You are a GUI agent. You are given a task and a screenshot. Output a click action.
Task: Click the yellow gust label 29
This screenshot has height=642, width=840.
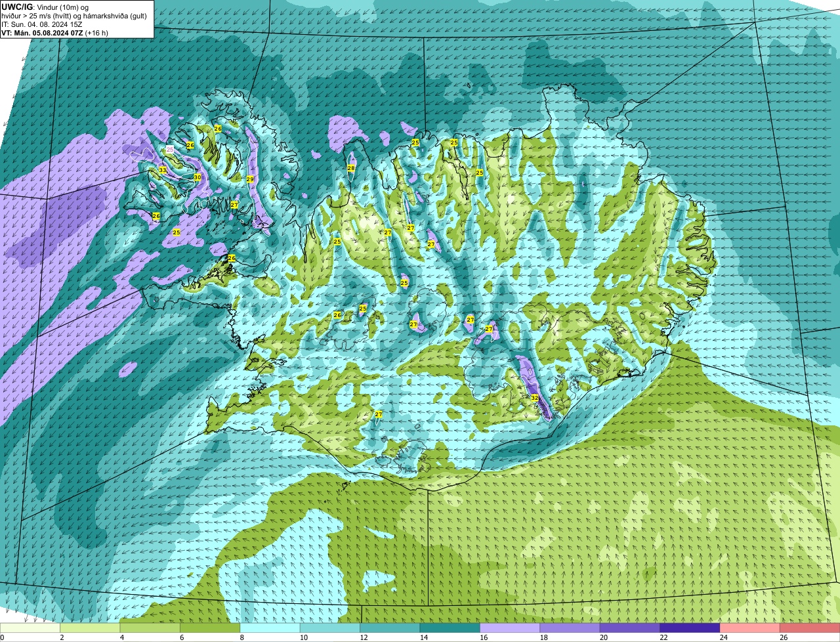[250, 179]
